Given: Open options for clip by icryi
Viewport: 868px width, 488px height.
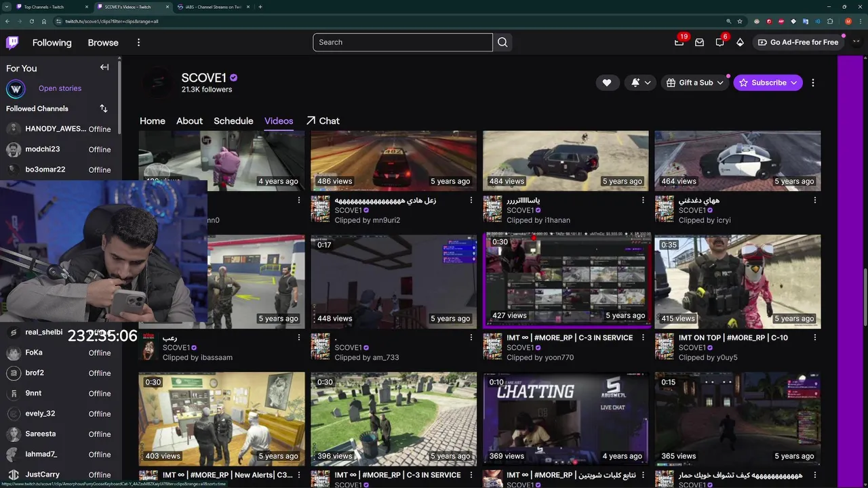Looking at the screenshot, I should point(815,201).
